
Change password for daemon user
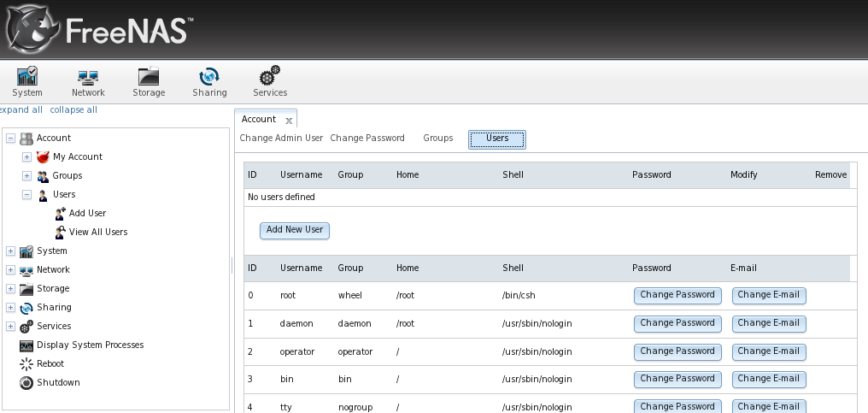pos(677,324)
